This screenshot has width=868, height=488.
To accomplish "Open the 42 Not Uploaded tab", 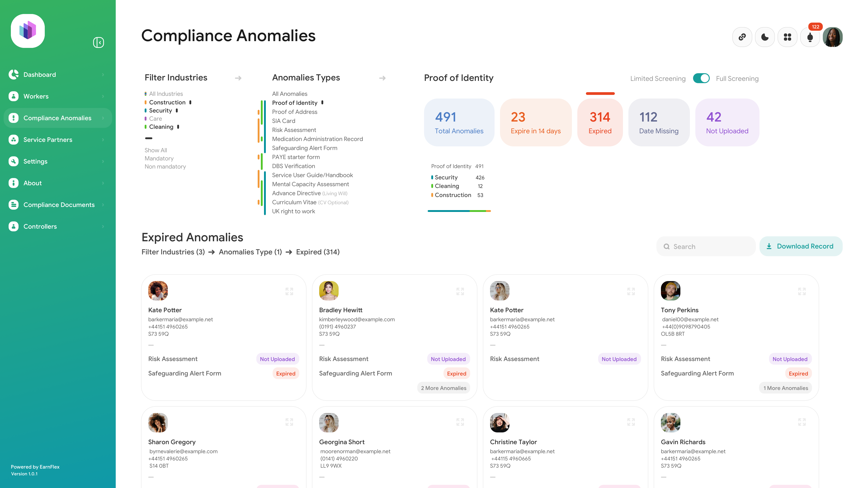I will point(727,122).
